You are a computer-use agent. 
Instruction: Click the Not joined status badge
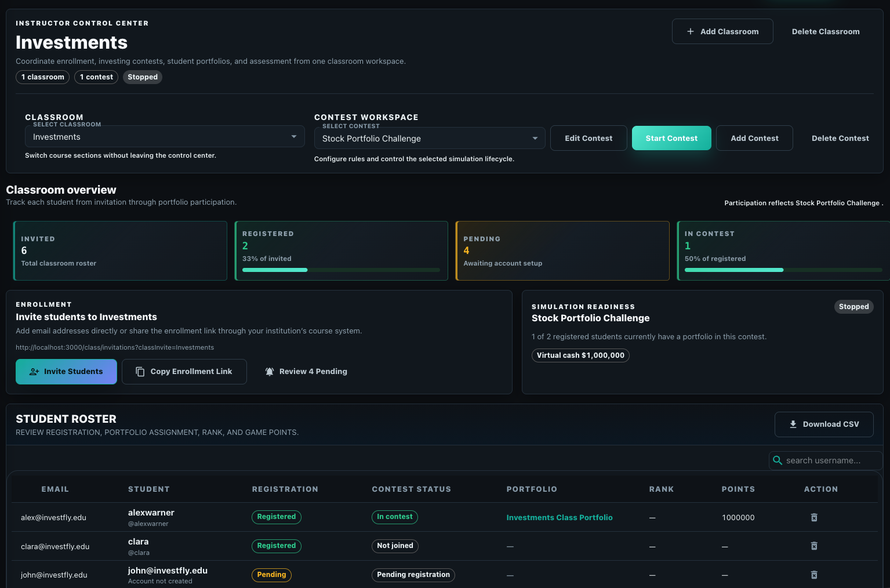click(x=395, y=546)
